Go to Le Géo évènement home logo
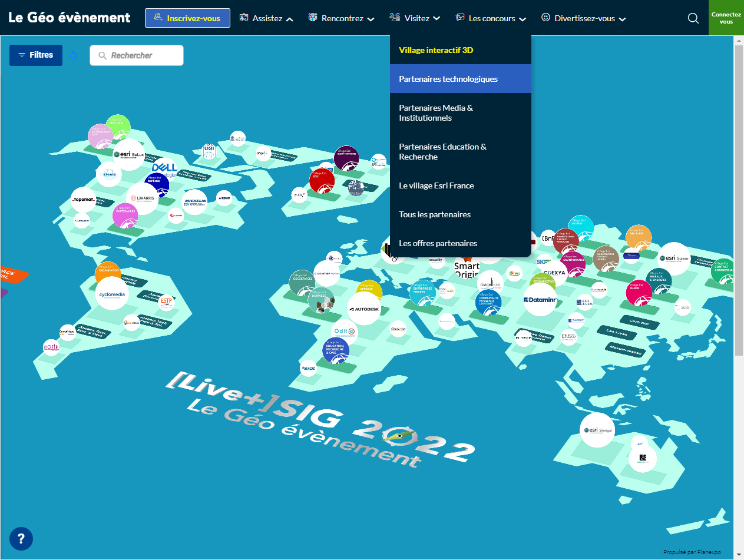 [70, 18]
